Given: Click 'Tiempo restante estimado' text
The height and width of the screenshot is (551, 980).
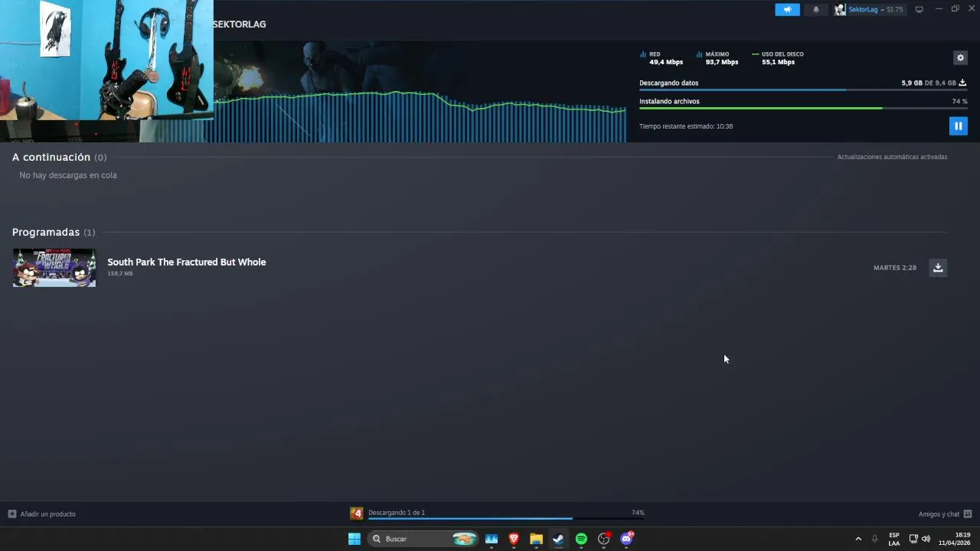Looking at the screenshot, I should pyautogui.click(x=686, y=126).
